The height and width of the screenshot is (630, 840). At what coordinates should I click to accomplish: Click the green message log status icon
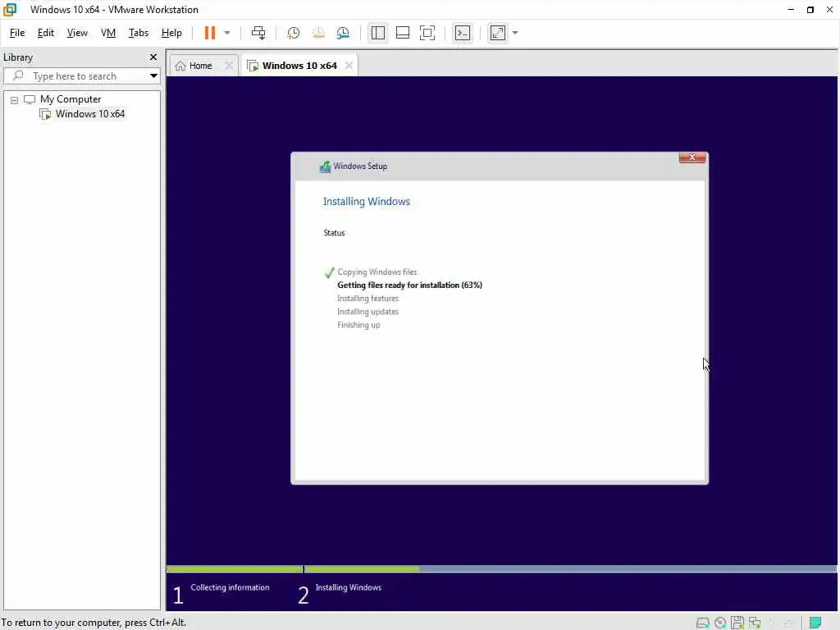coord(815,623)
